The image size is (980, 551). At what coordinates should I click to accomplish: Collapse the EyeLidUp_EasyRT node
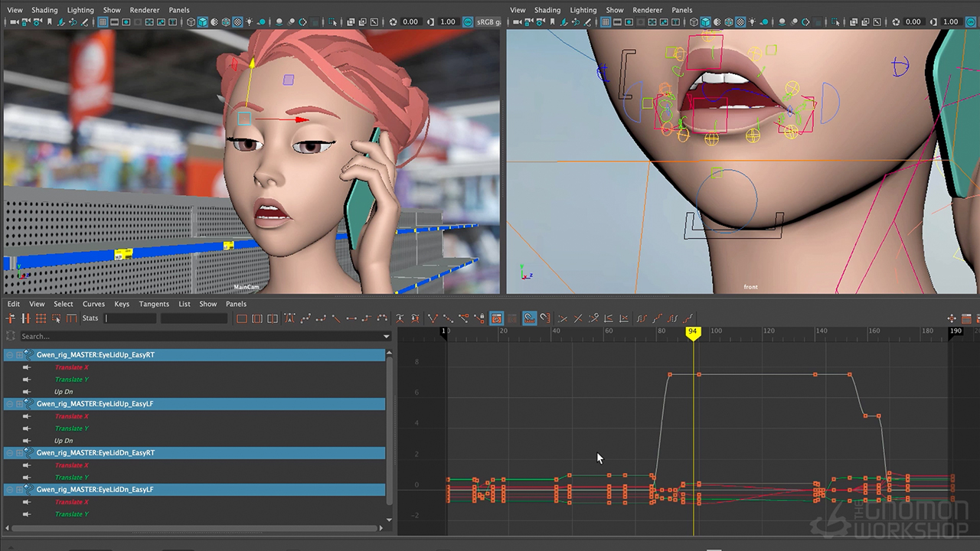10,355
